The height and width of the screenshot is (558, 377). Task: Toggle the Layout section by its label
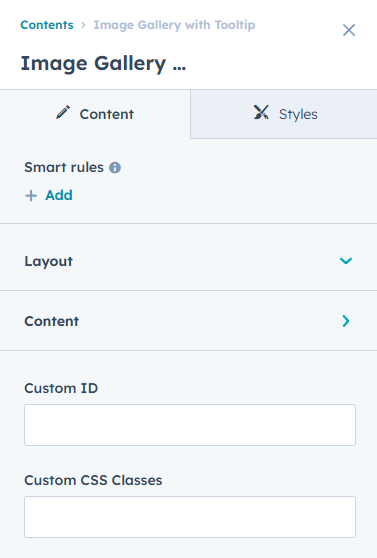pos(48,261)
